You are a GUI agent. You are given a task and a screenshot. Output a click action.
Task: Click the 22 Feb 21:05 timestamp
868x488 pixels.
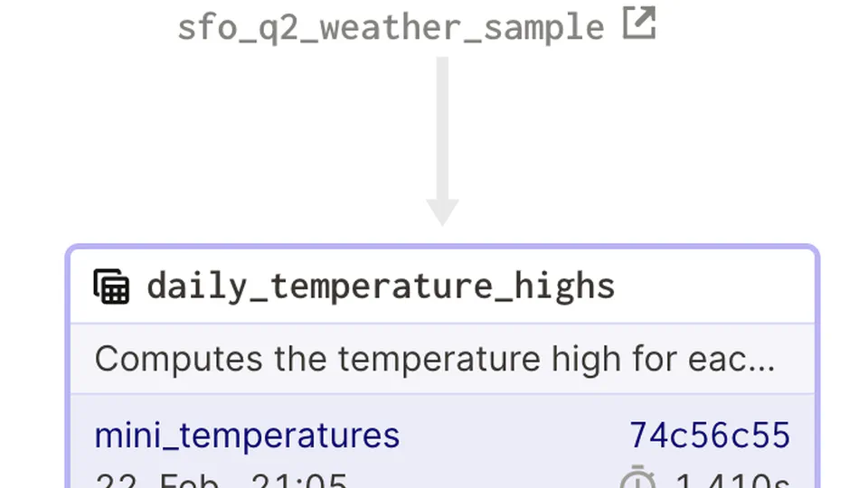point(221,481)
